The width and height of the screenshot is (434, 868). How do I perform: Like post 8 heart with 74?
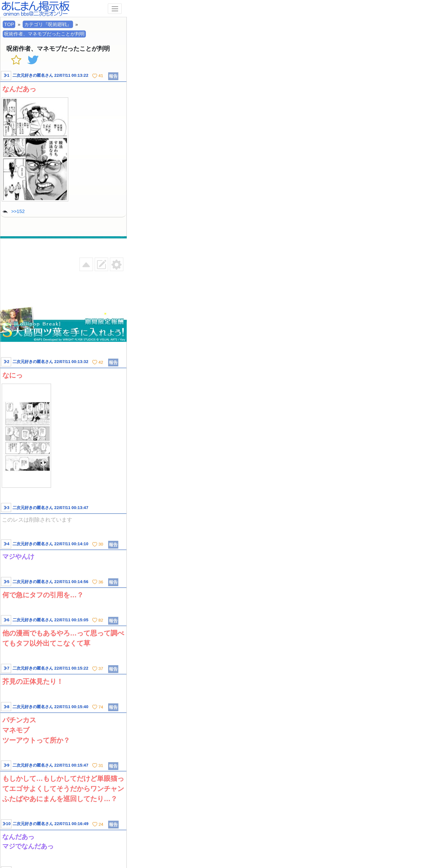(x=98, y=707)
